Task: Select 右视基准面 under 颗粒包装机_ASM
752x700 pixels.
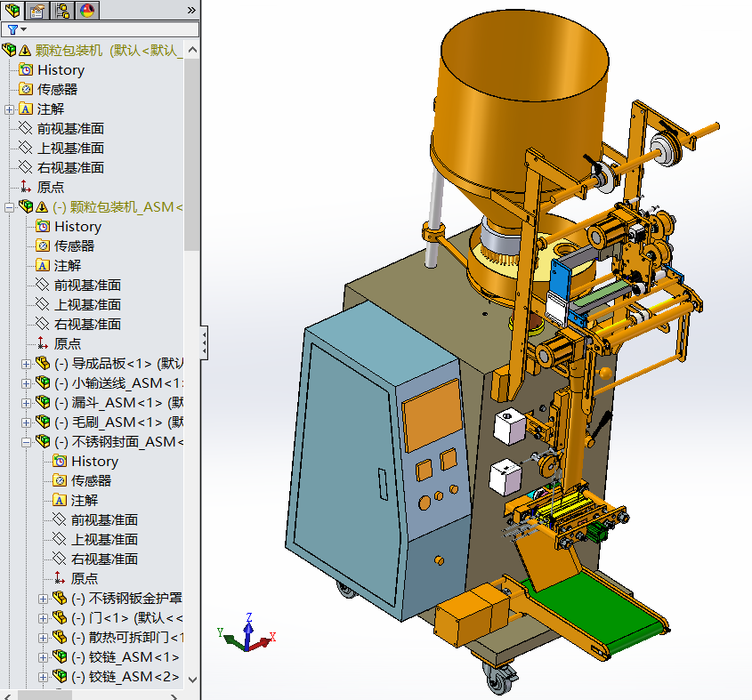Action: pos(87,324)
